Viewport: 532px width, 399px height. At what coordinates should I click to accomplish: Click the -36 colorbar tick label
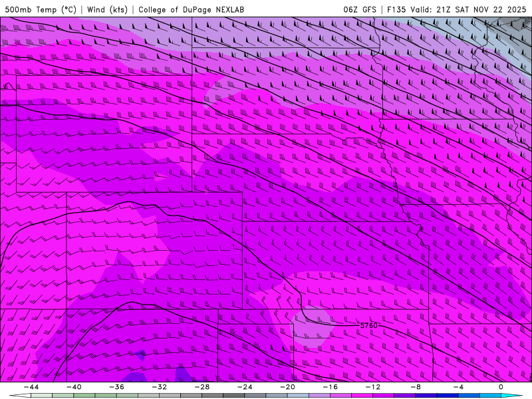[x=117, y=387]
